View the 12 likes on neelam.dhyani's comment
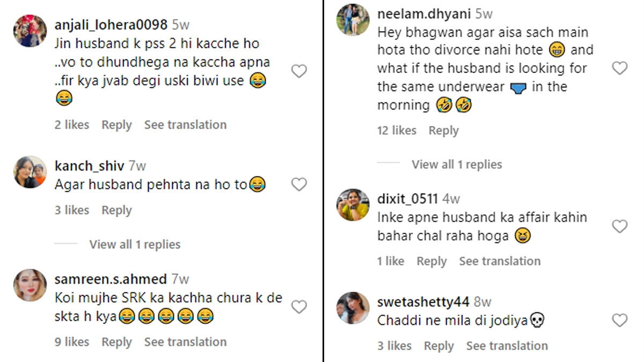Viewport: 644px width, 362px height. (397, 131)
